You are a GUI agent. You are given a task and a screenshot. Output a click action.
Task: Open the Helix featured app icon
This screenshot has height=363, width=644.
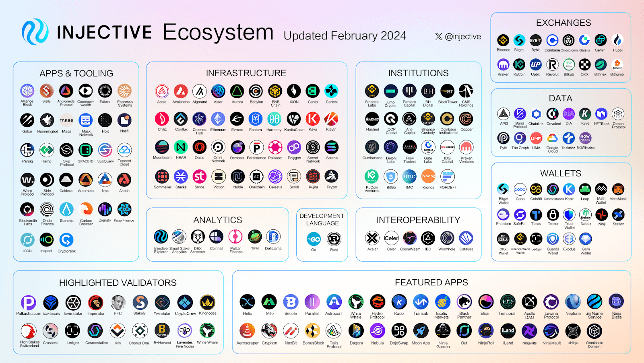click(x=247, y=302)
